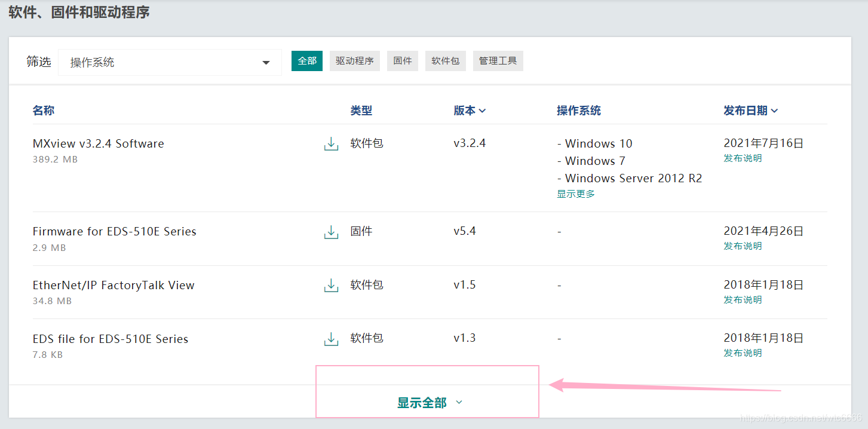868x429 pixels.
Task: Click the 固件 type cell
Action: [361, 231]
